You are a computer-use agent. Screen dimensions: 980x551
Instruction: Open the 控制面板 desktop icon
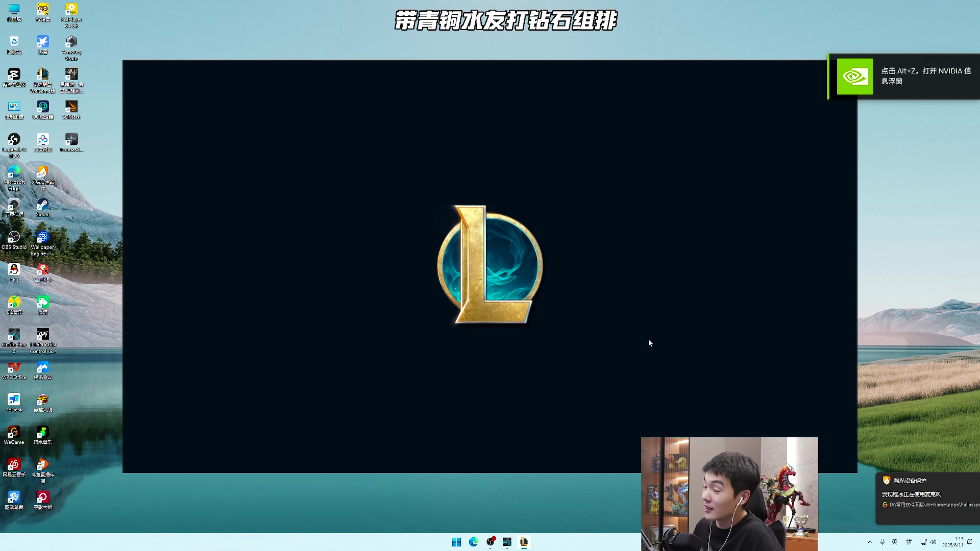click(x=14, y=110)
